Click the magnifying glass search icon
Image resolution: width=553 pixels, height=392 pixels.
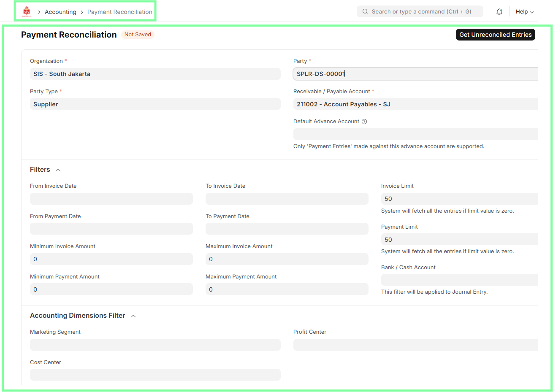coord(365,11)
